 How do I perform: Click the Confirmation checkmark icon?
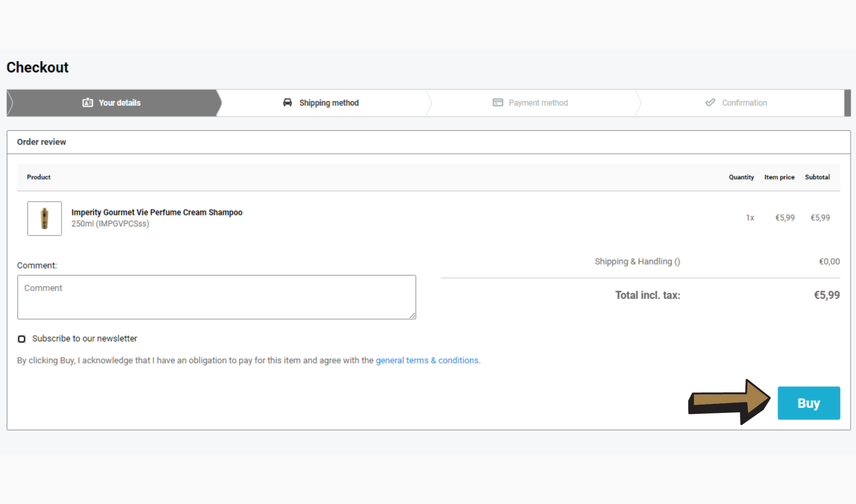point(710,103)
